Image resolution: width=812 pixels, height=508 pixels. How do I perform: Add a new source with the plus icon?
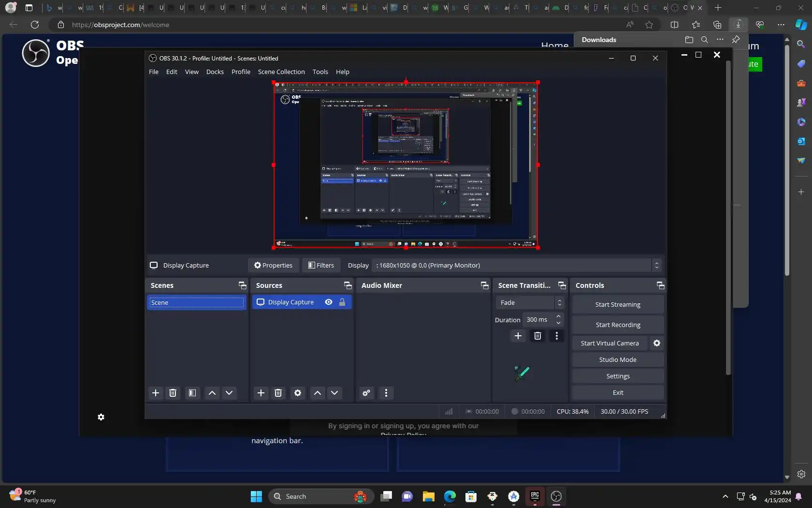pyautogui.click(x=261, y=393)
